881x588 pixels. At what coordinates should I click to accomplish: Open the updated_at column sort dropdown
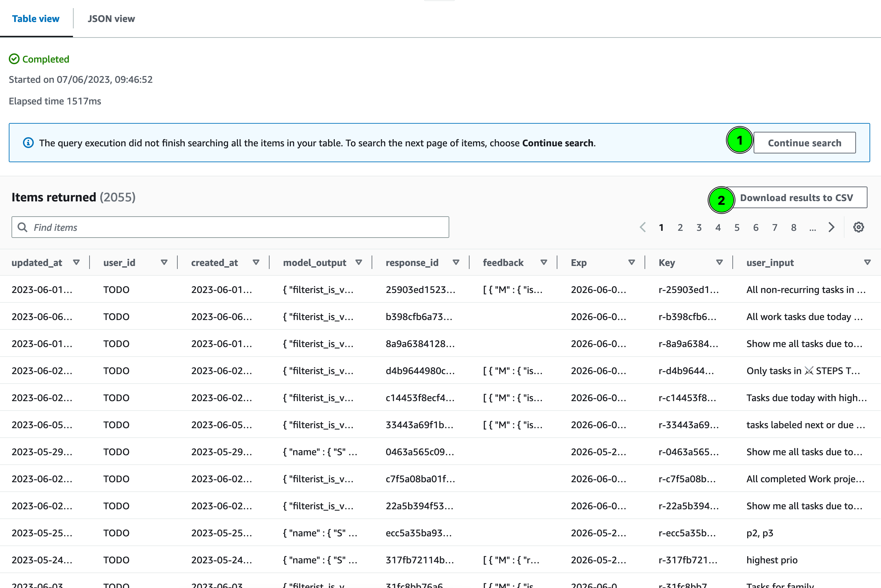76,263
